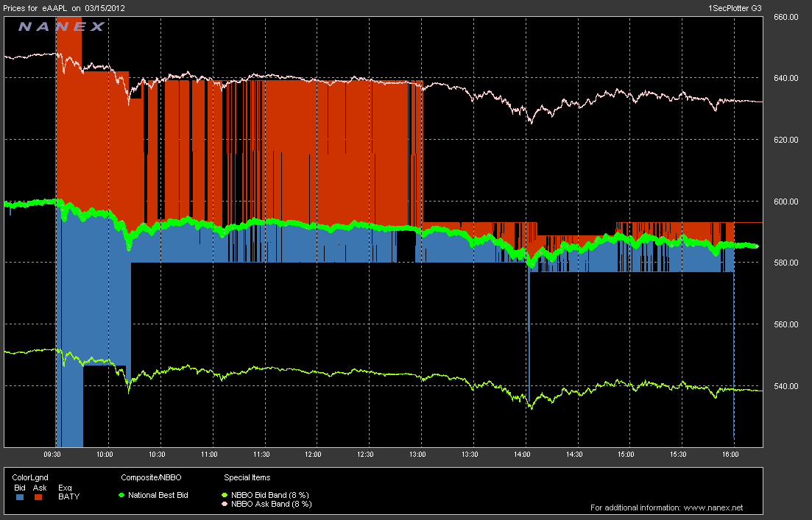
Task: Click the 10:00 time axis label
Action: [105, 455]
